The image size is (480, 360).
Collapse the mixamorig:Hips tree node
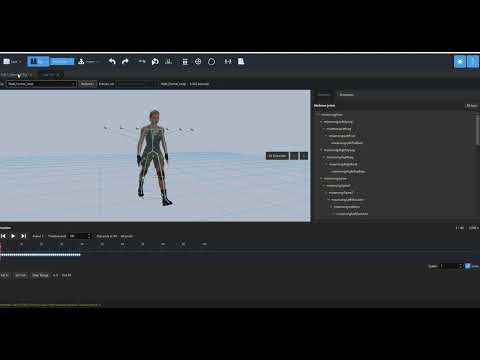coord(318,115)
